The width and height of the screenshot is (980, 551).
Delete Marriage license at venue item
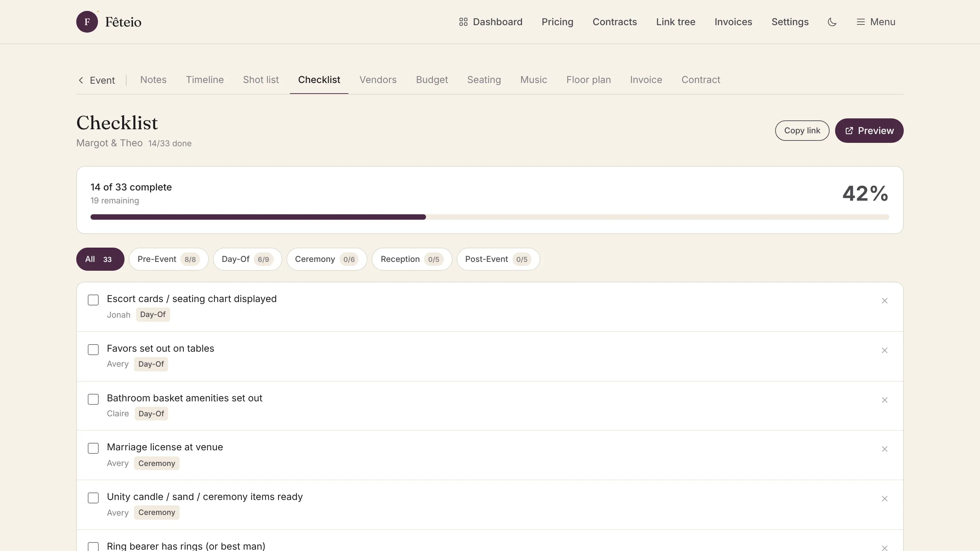[884, 449]
